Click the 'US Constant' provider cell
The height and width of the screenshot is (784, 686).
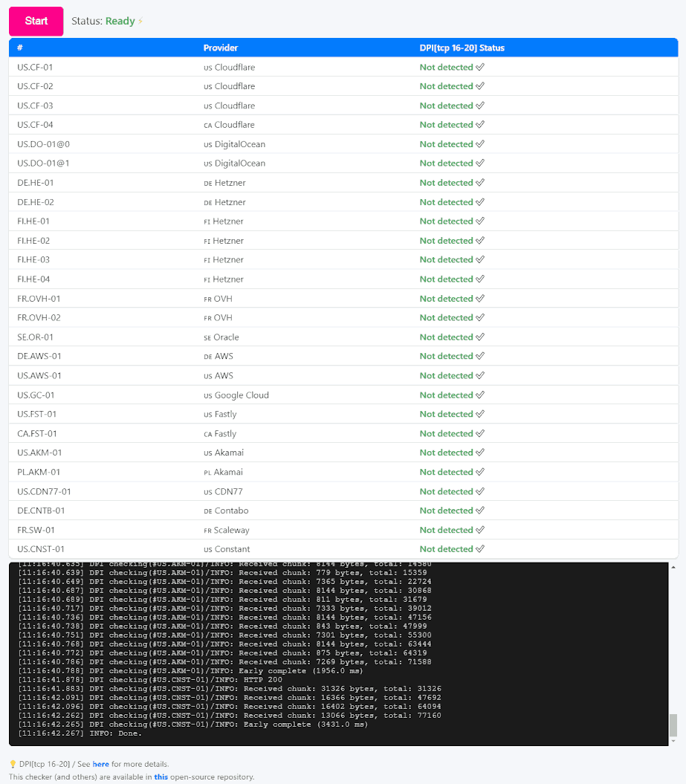pyautogui.click(x=227, y=549)
